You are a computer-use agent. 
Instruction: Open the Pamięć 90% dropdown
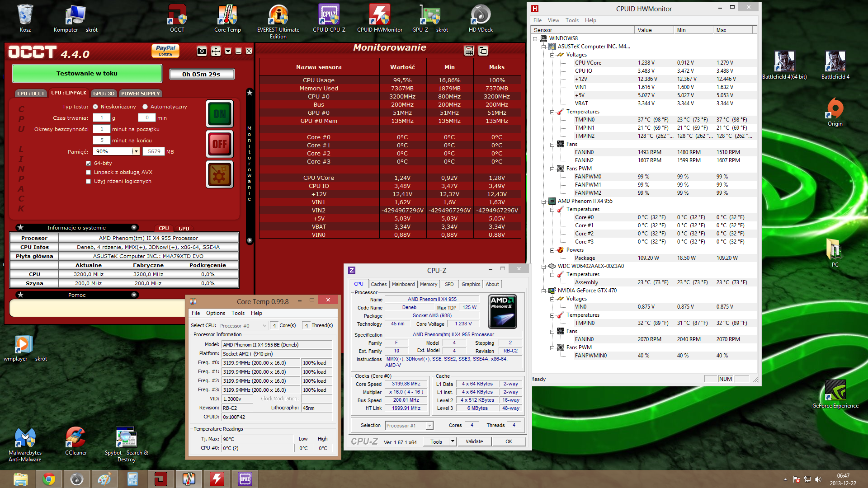(x=136, y=151)
